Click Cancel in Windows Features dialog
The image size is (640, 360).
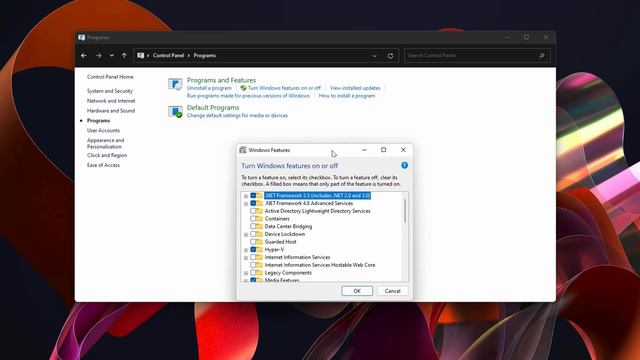point(392,291)
